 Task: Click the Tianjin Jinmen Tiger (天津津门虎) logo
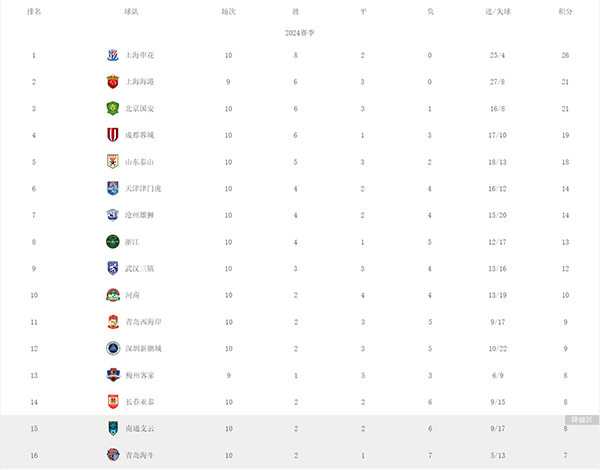[113, 188]
